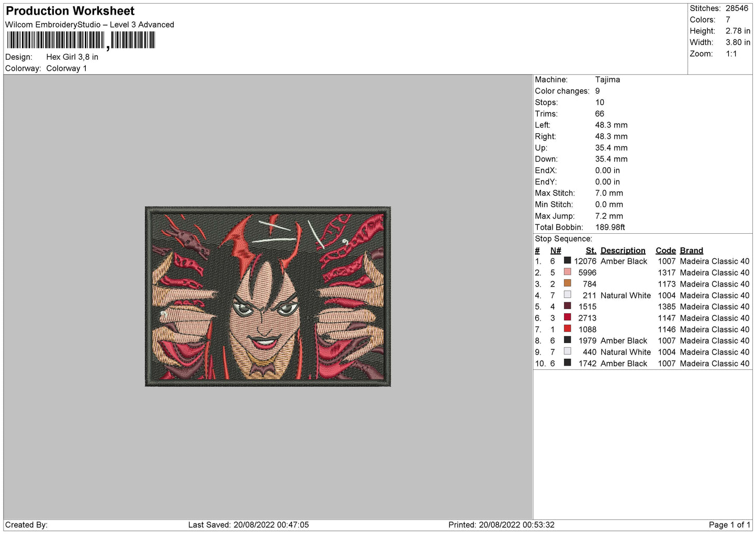Image resolution: width=756 pixels, height=534 pixels.
Task: Click the 'Wilcom EmbroideryStudio – Level 3 Advanced' text
Action: click(89, 25)
